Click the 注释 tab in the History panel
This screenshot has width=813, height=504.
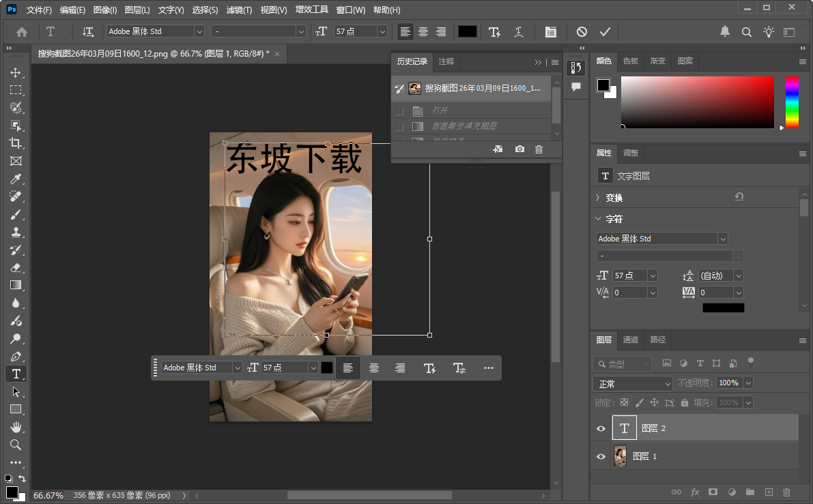(x=446, y=62)
